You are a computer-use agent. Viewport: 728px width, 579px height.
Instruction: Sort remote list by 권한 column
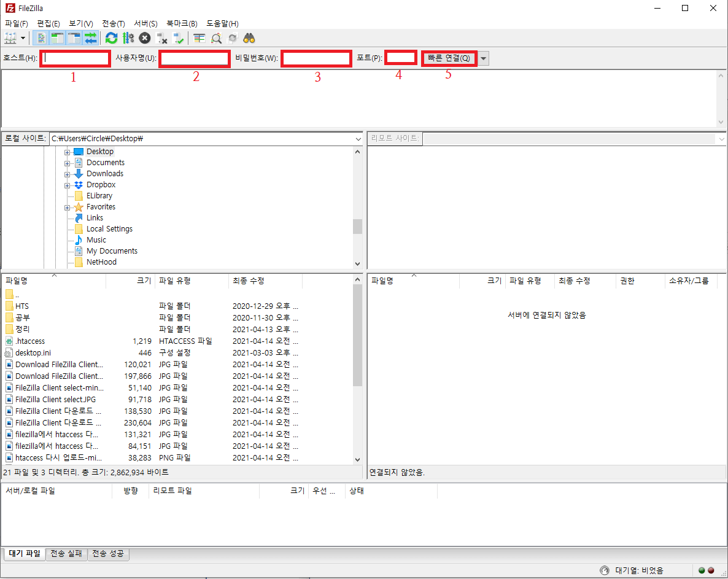pos(640,281)
